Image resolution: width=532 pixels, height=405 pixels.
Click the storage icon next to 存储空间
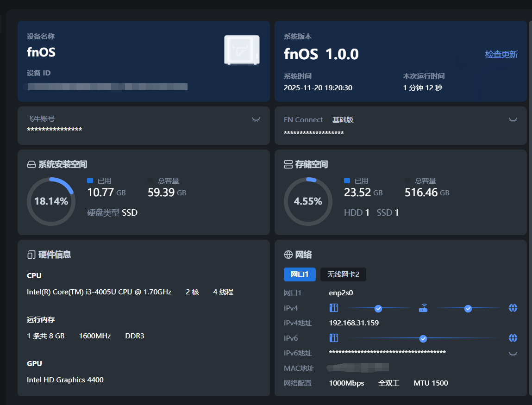pyautogui.click(x=288, y=164)
